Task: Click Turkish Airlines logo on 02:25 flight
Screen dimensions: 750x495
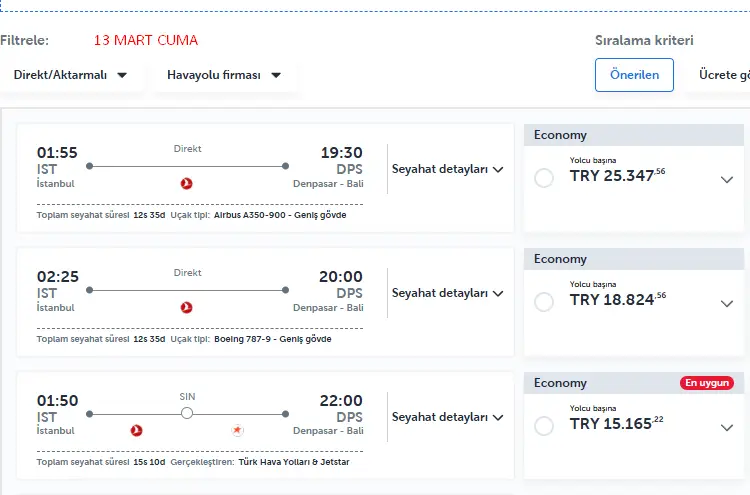Action: [x=186, y=307]
